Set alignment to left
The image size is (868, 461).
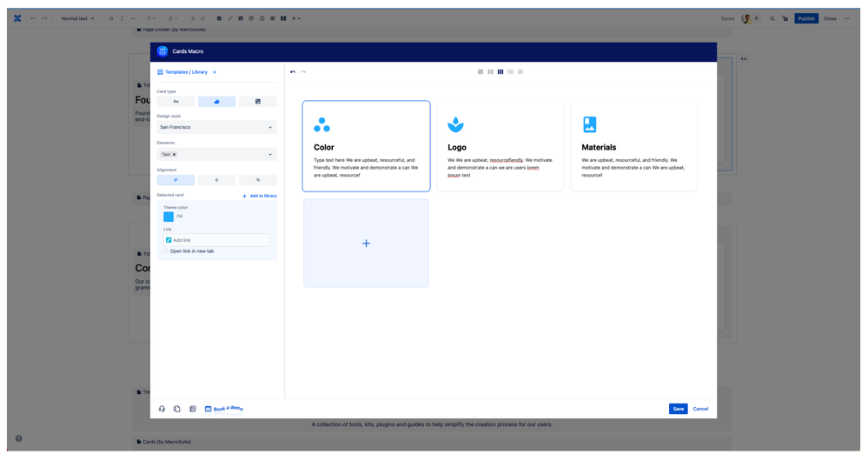pyautogui.click(x=176, y=180)
